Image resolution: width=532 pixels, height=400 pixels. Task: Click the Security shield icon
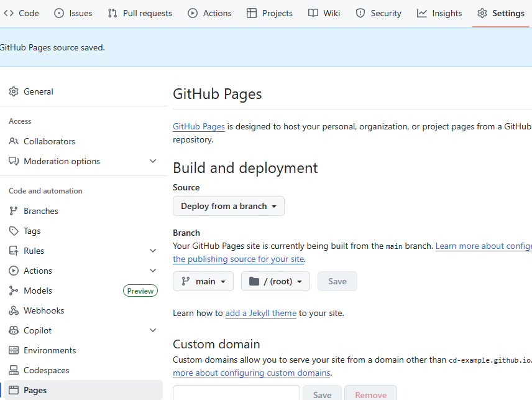click(x=360, y=13)
